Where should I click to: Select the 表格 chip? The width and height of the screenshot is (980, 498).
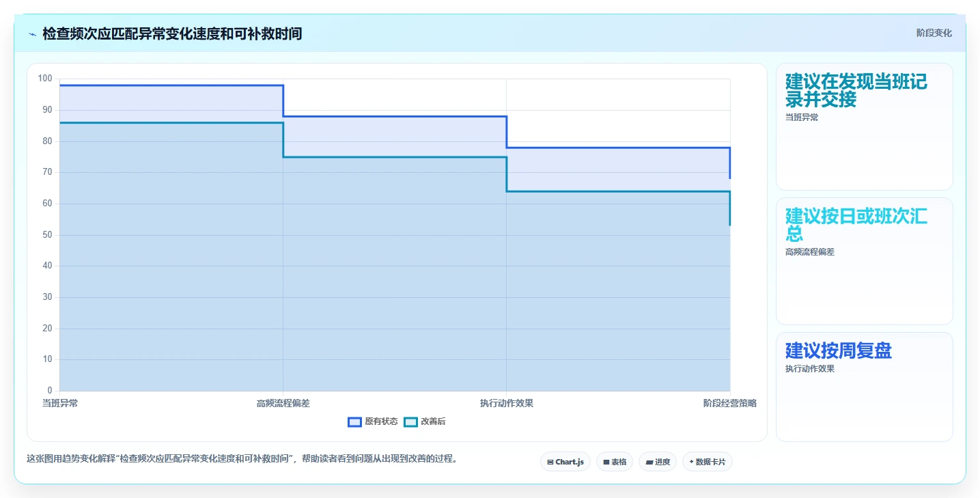[615, 462]
